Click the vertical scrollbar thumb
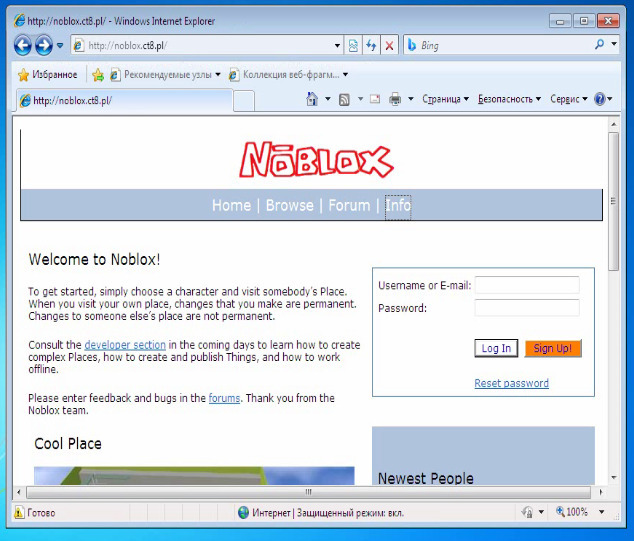The image size is (634, 541). [614, 201]
